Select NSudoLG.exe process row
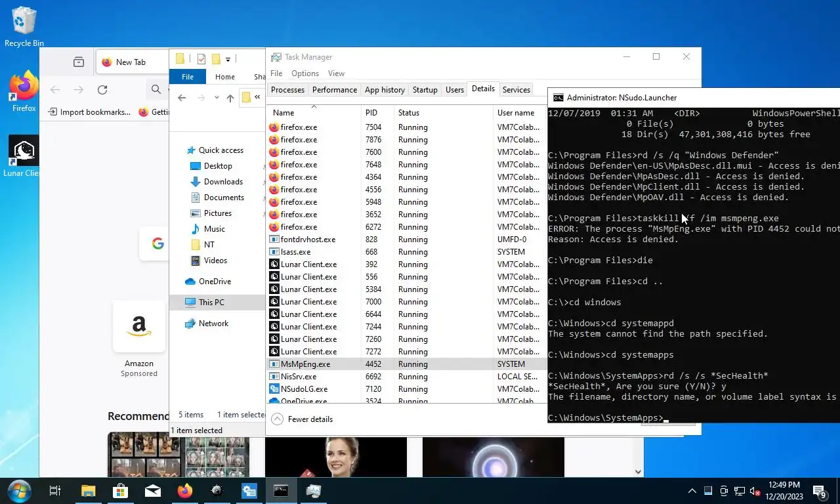The image size is (840, 504). point(406,389)
